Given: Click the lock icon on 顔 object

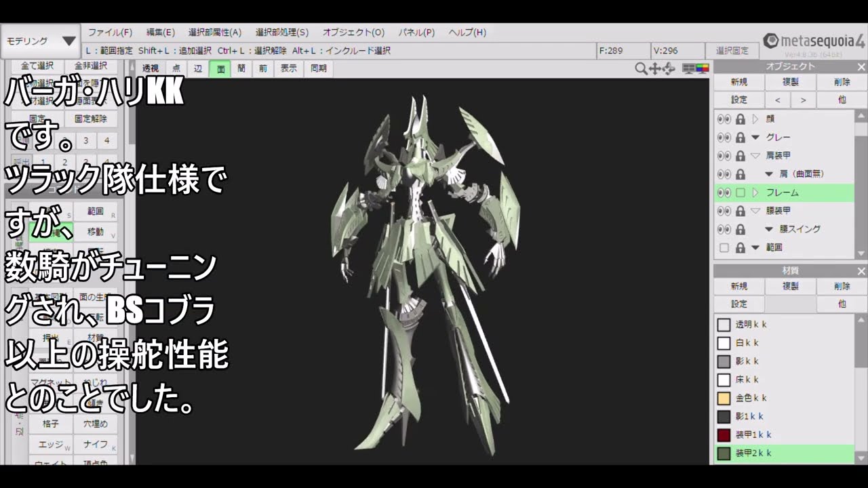Looking at the screenshot, I should click(x=741, y=119).
